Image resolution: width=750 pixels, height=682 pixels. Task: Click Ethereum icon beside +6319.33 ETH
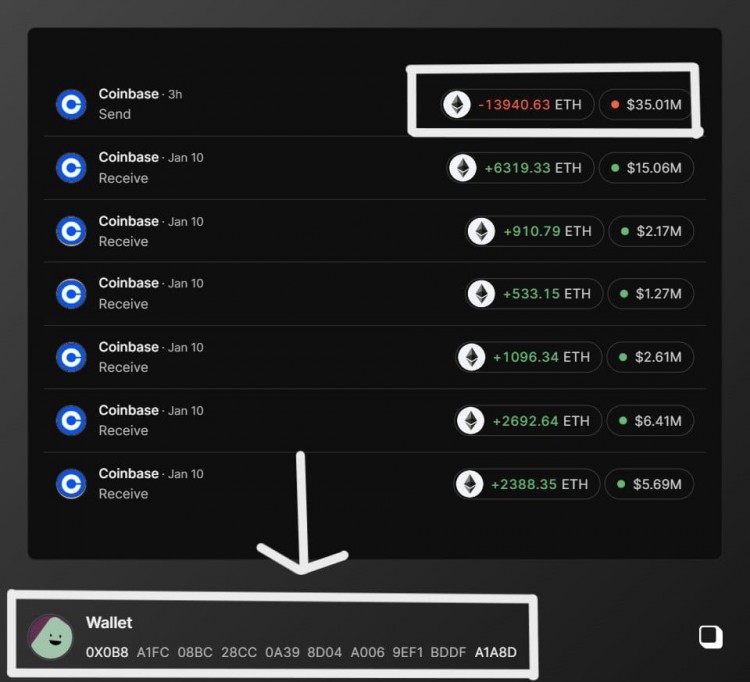coord(463,168)
